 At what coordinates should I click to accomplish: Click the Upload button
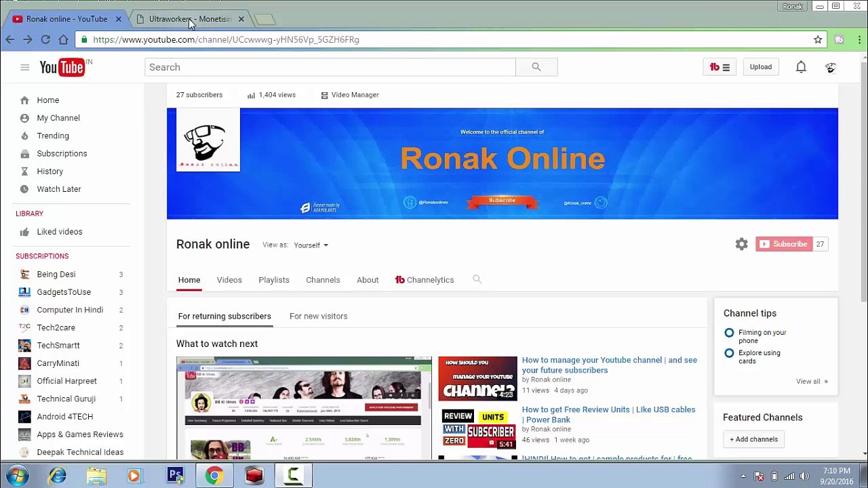(x=761, y=67)
